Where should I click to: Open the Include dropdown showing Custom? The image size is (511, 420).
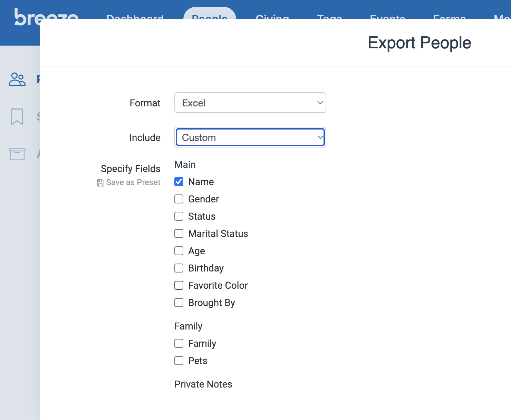coord(250,137)
